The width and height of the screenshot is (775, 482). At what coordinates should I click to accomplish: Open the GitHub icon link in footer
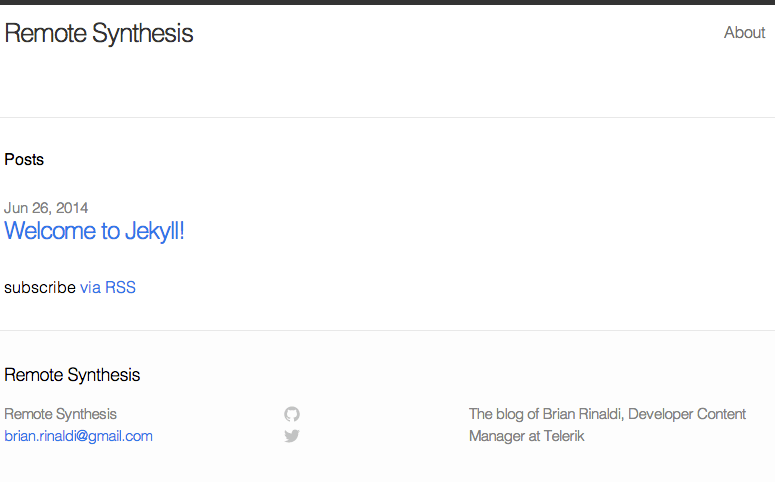292,414
